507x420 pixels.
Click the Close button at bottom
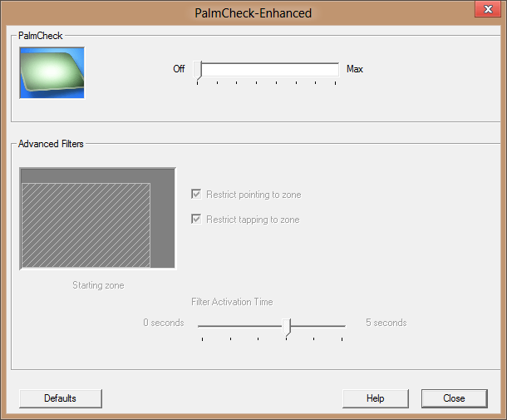[455, 398]
